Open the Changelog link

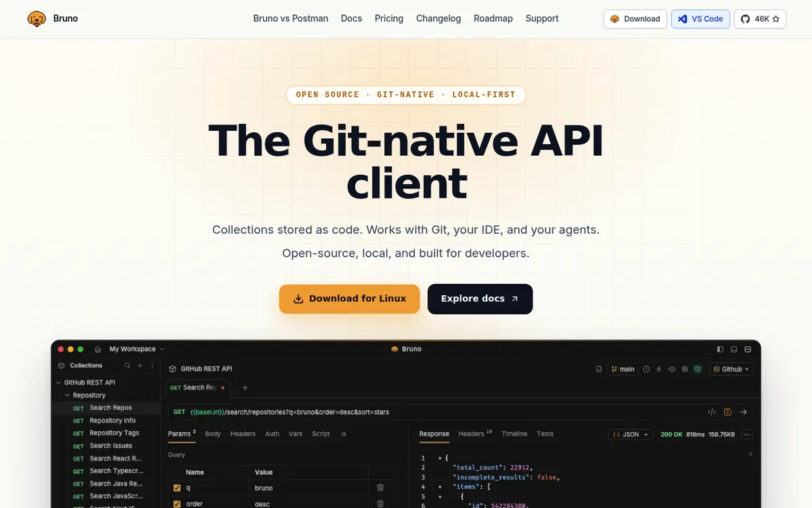tap(438, 19)
